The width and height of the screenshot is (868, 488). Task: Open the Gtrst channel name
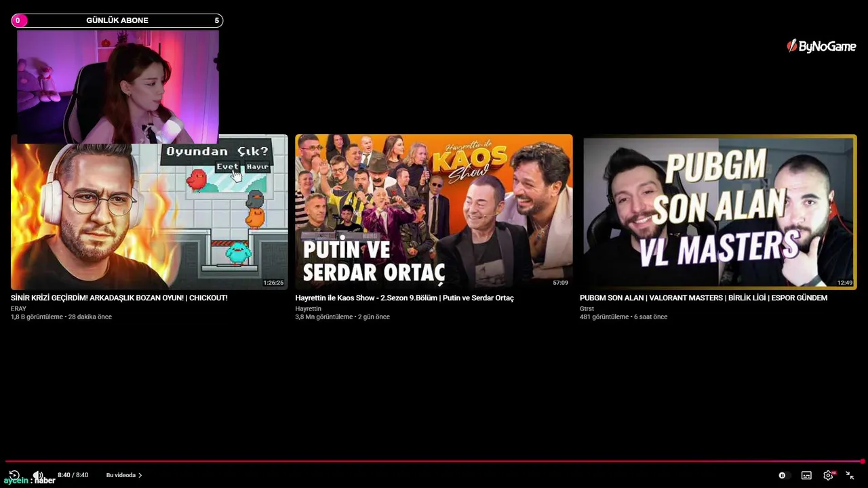(587, 308)
